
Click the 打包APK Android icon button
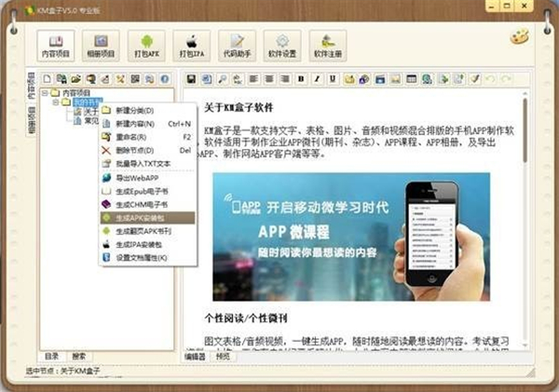tap(146, 47)
